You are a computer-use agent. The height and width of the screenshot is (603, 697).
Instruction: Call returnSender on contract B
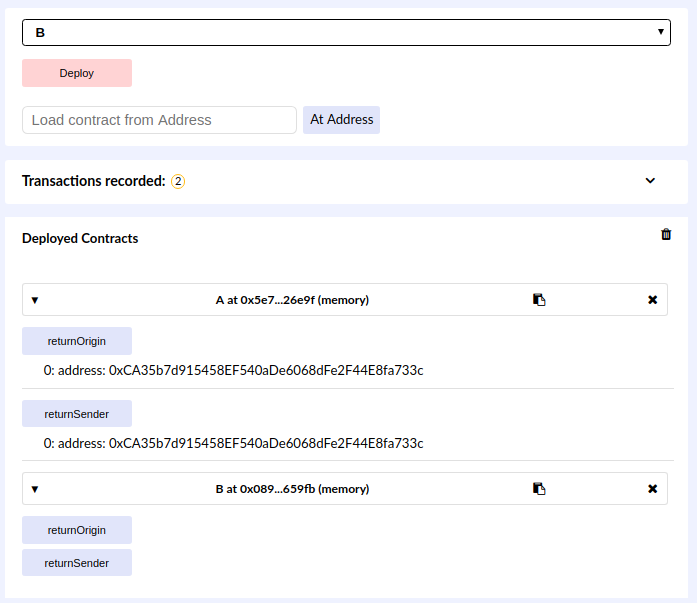(x=77, y=563)
